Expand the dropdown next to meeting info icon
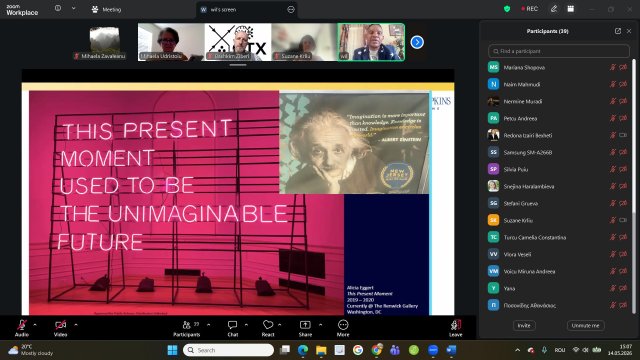Screen dimensions: 640x360 pyautogui.click(x=73, y=8)
